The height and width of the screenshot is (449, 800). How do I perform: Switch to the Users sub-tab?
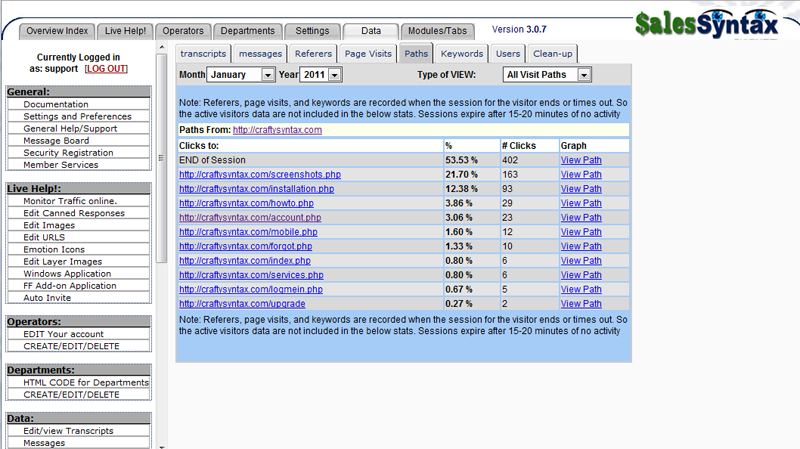coord(508,54)
